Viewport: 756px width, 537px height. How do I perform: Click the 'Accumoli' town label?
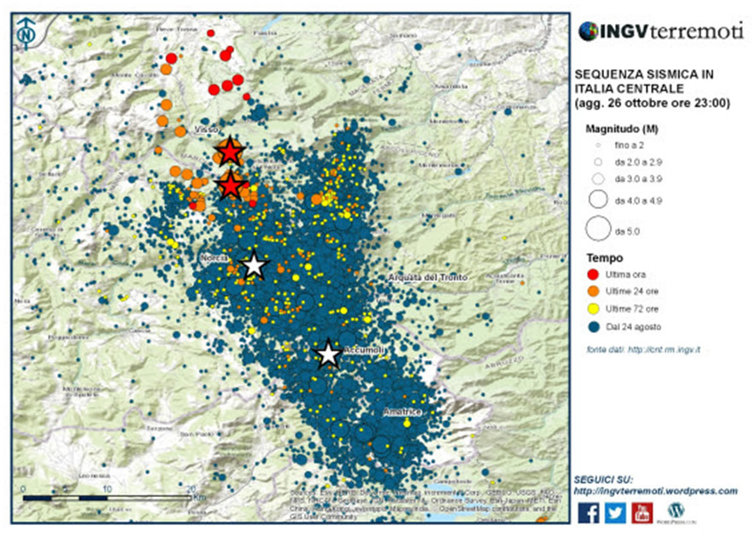(364, 350)
